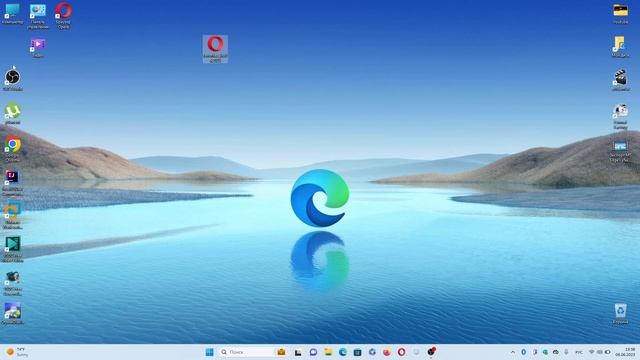
Task: Select the clapperboard video shortcut
Action: (620, 80)
